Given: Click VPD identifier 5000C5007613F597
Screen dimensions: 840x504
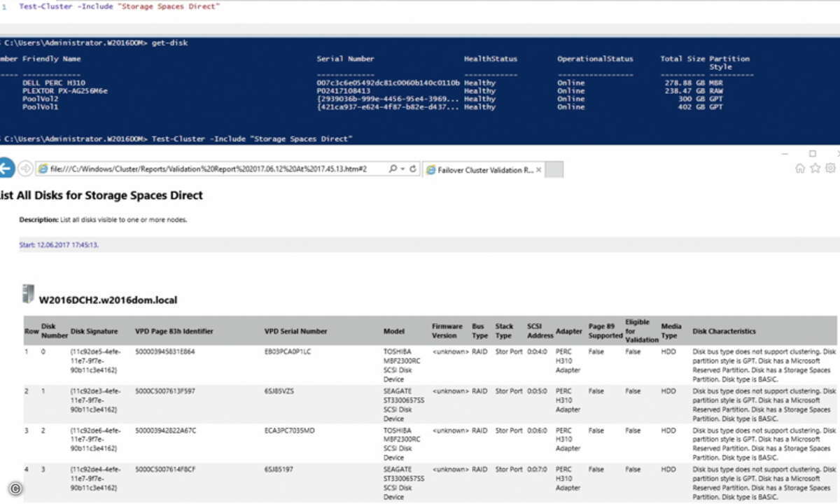Looking at the screenshot, I should pos(165,391).
